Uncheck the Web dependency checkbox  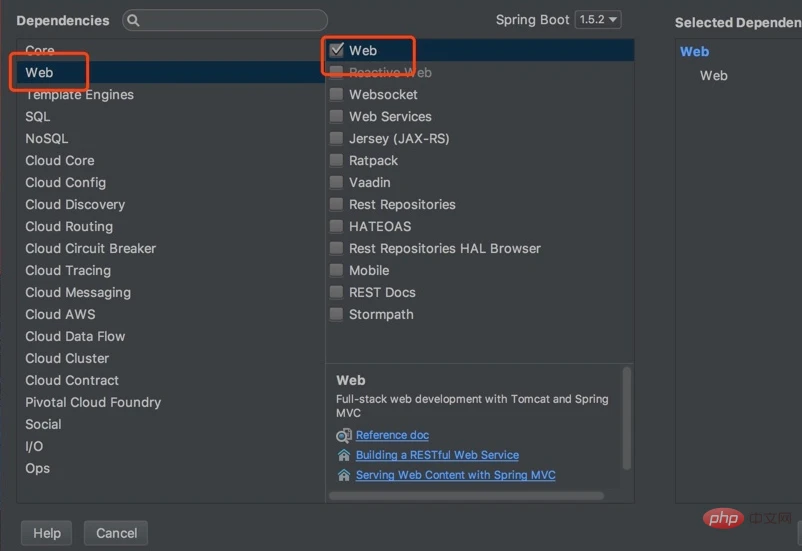(337, 50)
